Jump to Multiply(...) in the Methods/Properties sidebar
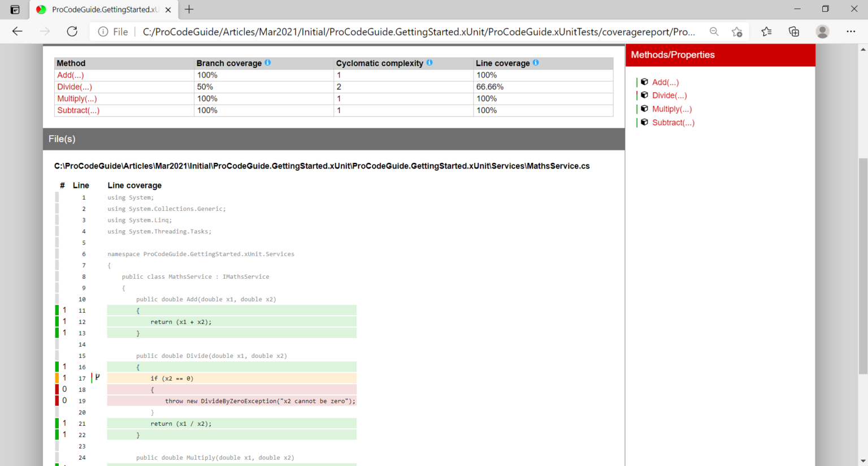This screenshot has height=466, width=868. click(672, 109)
